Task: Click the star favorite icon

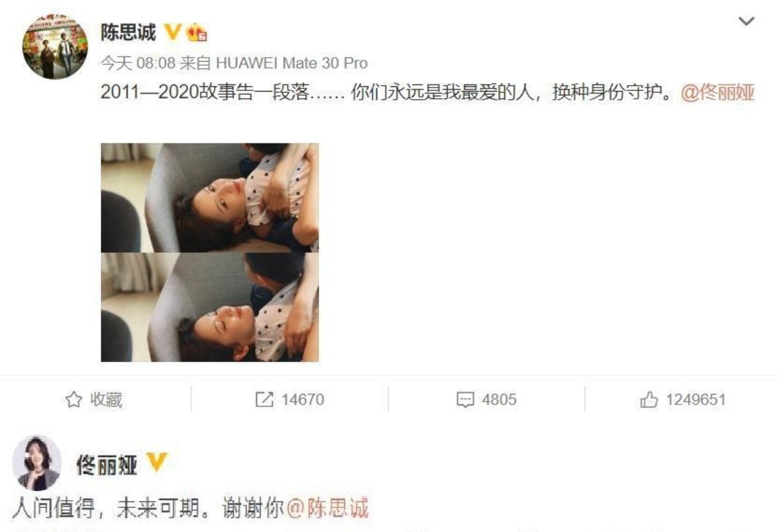Action: click(x=74, y=399)
